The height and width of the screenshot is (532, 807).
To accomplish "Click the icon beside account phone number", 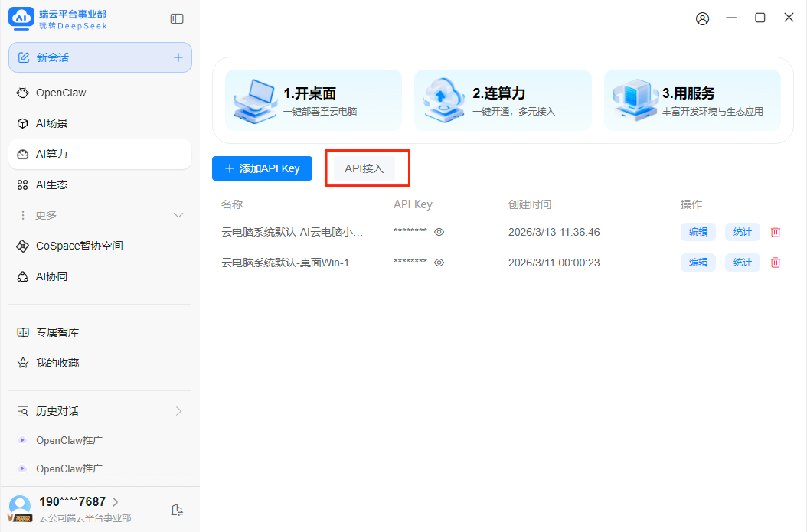I will [x=177, y=510].
